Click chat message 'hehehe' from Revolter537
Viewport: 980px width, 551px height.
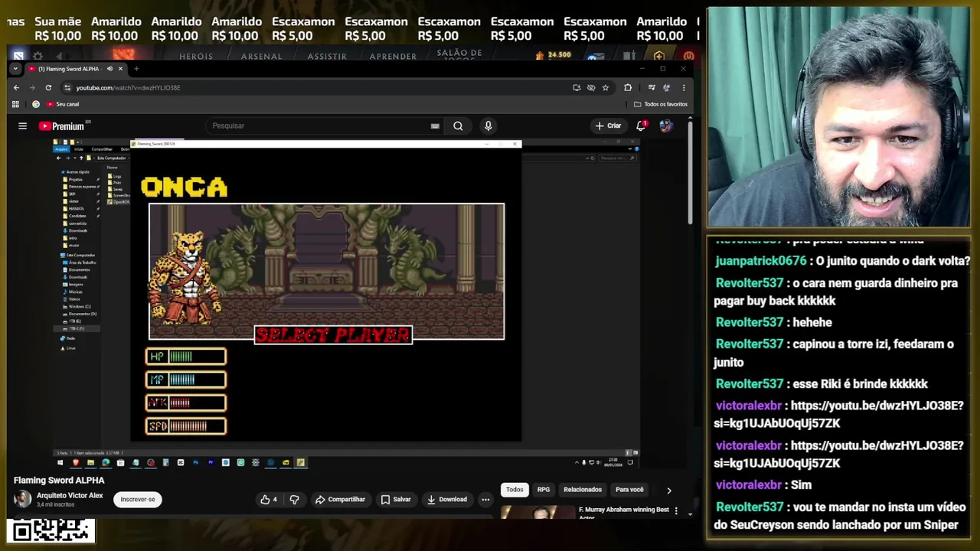(773, 322)
